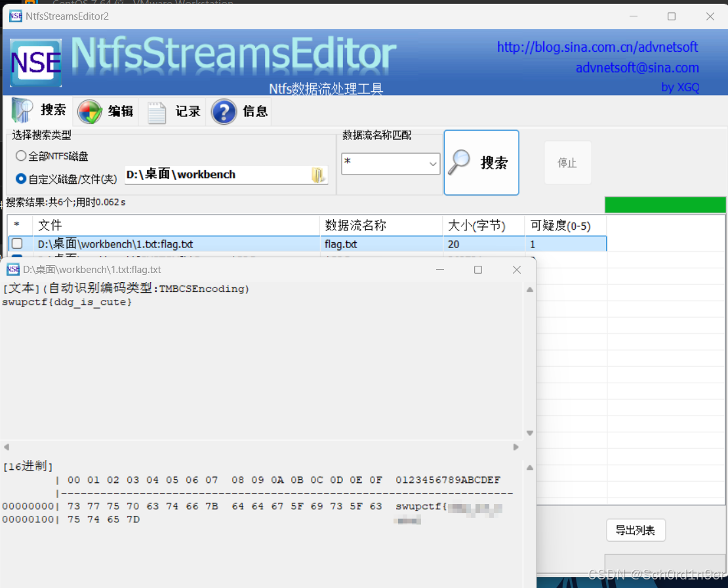Maximize the flag.txt viewer window
This screenshot has height=588, width=728.
tap(477, 269)
